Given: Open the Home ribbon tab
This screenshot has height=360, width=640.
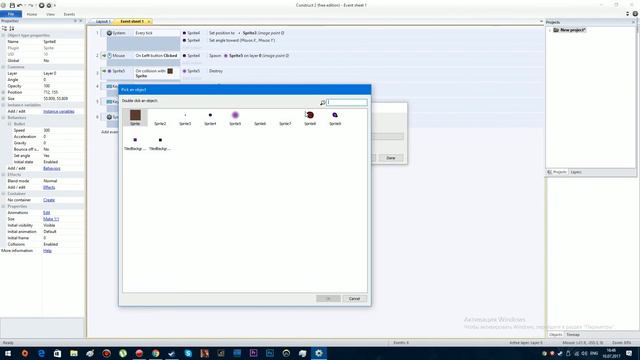Looking at the screenshot, I should point(32,14).
